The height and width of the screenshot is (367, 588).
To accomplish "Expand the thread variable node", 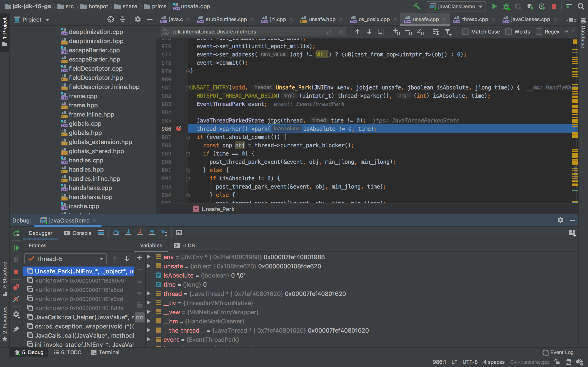I will pos(149,294).
